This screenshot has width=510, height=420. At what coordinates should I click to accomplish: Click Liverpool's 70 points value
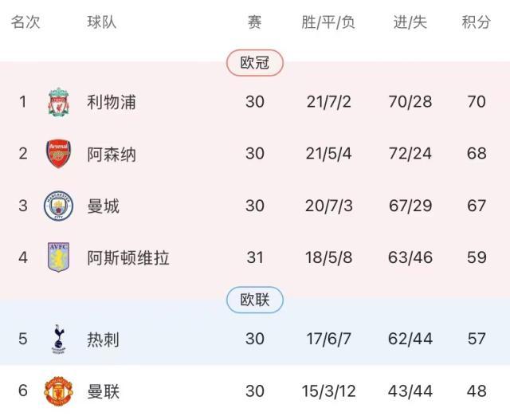[477, 102]
